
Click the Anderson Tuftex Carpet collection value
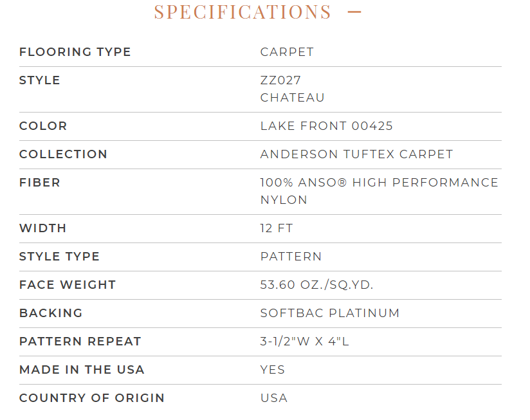(356, 154)
